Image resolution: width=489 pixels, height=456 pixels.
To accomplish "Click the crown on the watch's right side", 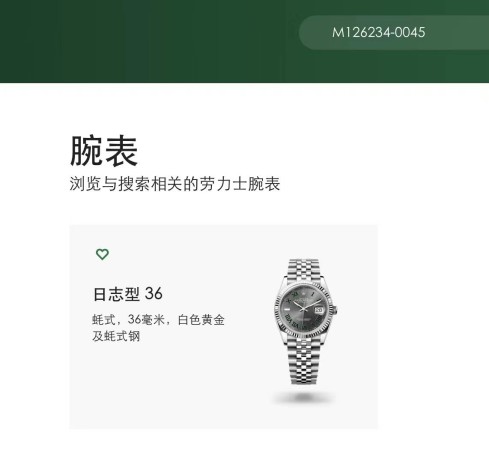I will point(335,310).
